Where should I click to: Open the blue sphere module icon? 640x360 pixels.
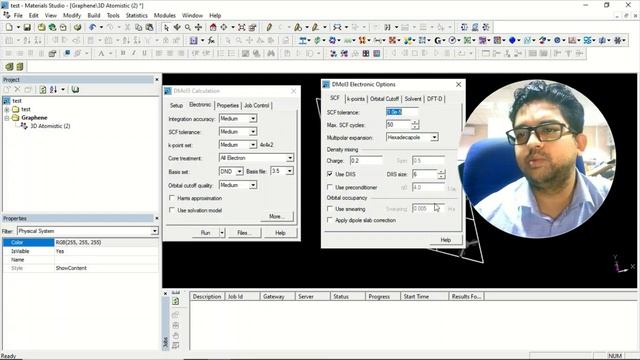[512, 40]
